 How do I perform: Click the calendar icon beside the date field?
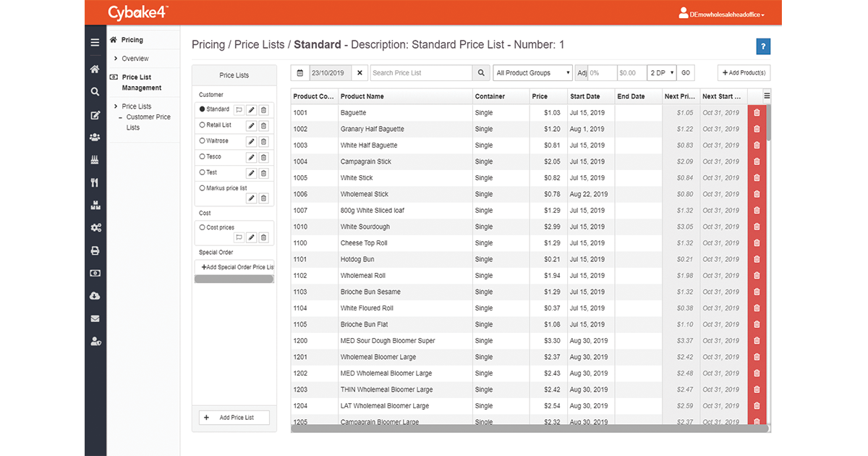(x=300, y=73)
